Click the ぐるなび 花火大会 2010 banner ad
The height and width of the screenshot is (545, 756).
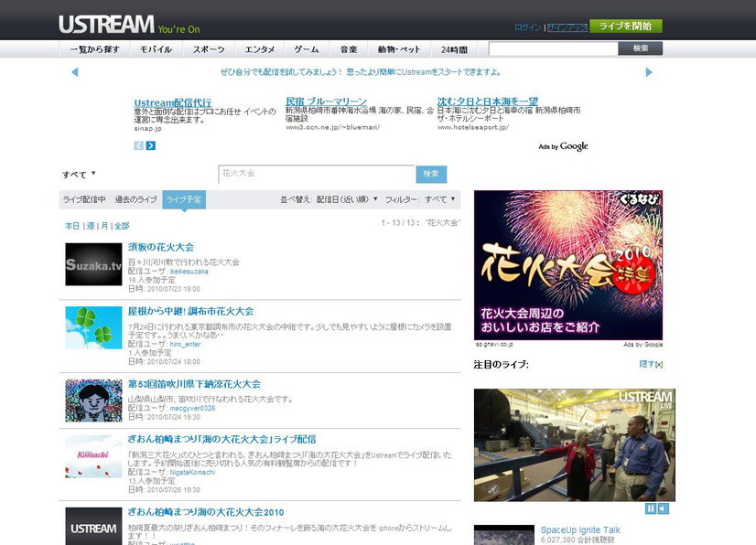point(568,265)
